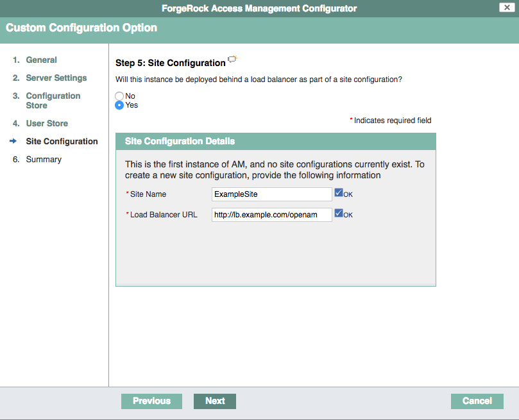Click the Load Balancer URL label
The width and height of the screenshot is (519, 420).
tap(164, 215)
